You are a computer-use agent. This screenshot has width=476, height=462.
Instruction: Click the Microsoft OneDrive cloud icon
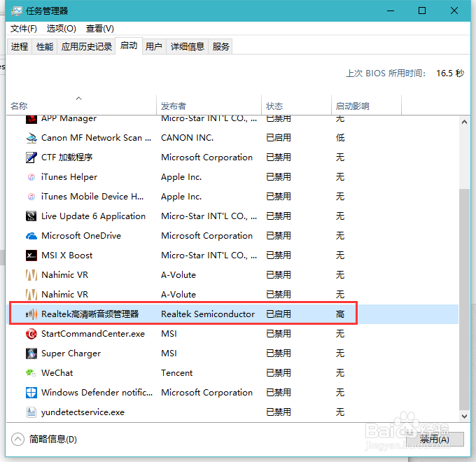point(31,236)
